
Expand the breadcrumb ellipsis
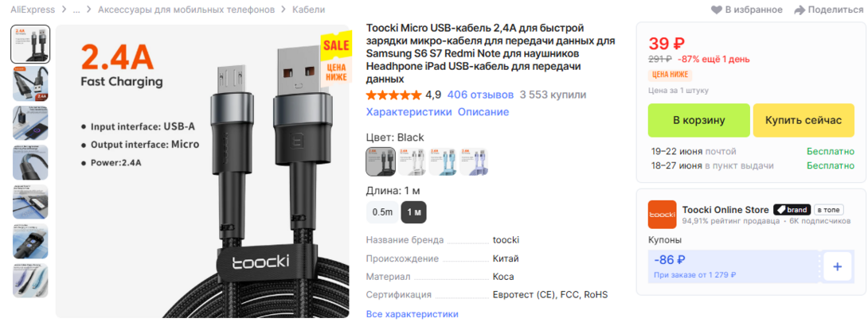(x=76, y=10)
